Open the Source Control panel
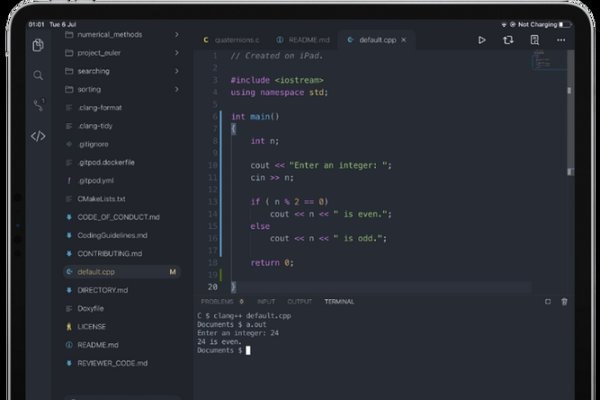Screen dimensions: 600x400 (38, 105)
